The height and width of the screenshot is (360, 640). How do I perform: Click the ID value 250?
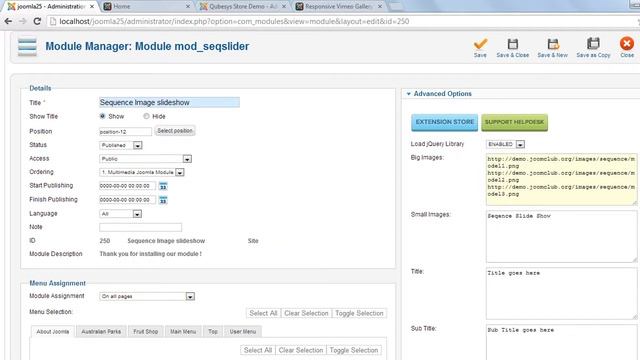(105, 241)
